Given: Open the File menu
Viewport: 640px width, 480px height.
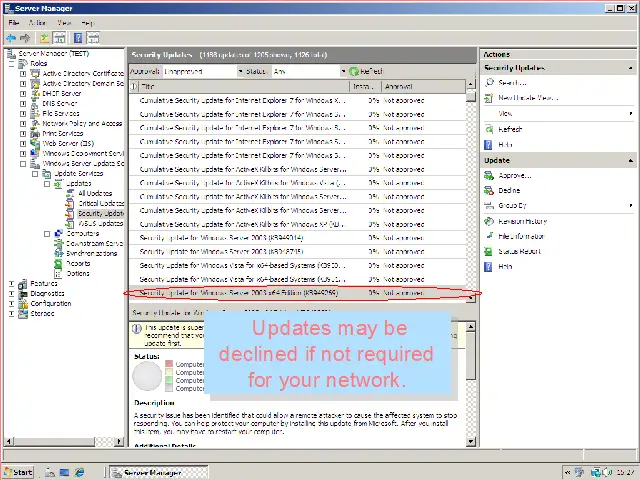Looking at the screenshot, I should pos(13,23).
